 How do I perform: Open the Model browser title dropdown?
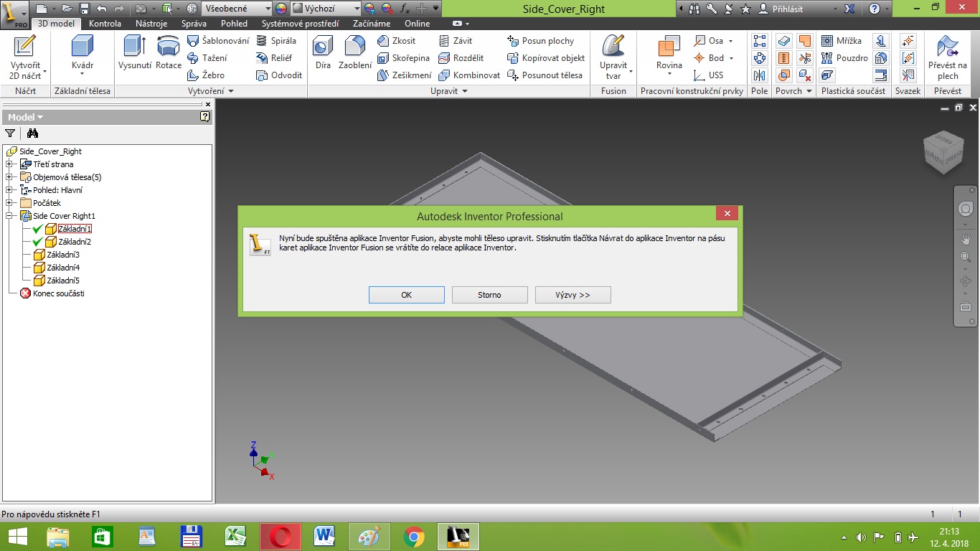[x=26, y=117]
